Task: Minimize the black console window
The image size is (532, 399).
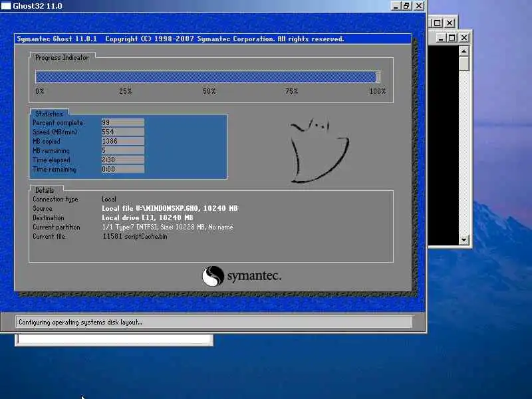Action: [440, 38]
